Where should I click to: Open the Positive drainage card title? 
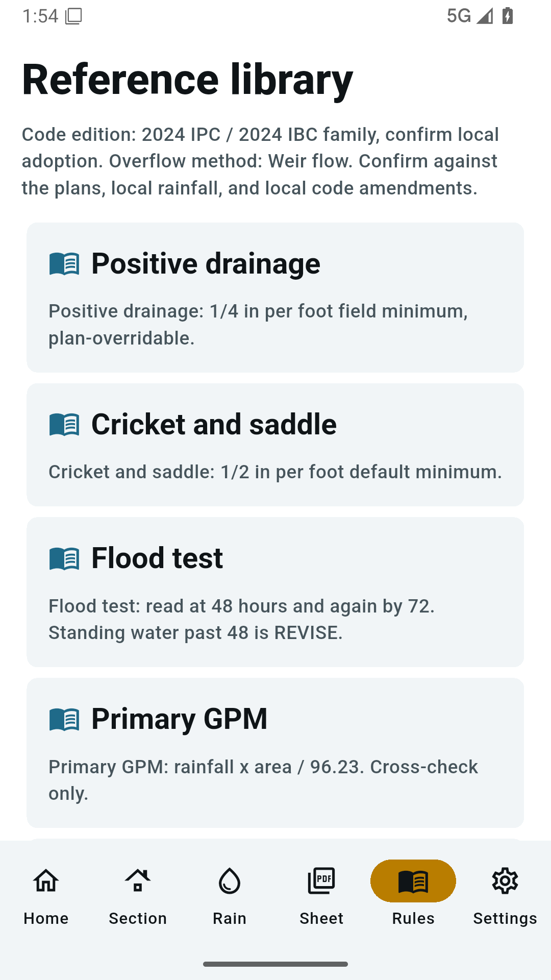[206, 264]
